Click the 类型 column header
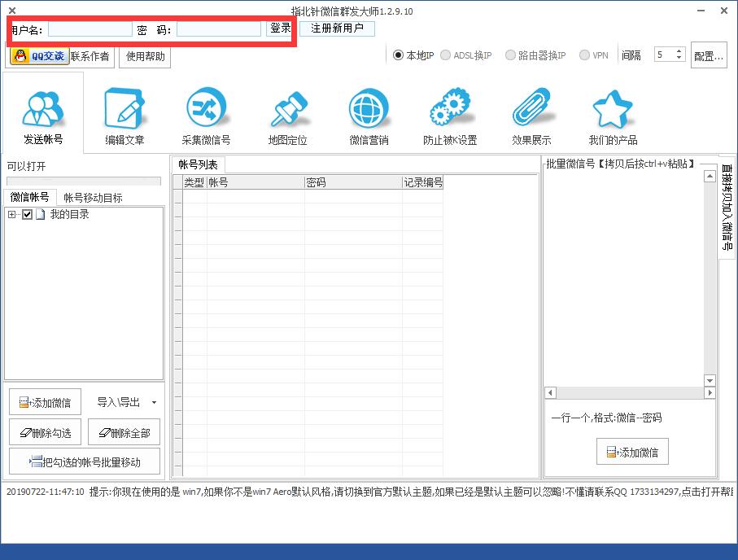This screenshot has height=560, width=738. coord(194,182)
